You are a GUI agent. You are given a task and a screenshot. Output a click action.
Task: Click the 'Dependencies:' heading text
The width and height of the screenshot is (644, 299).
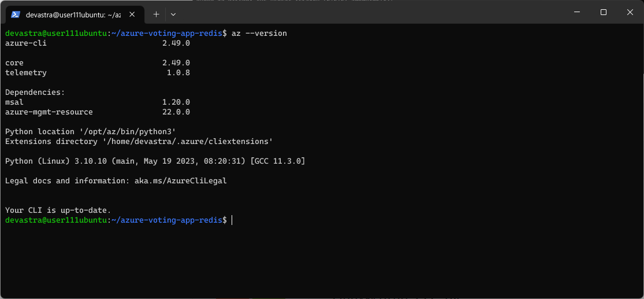click(x=35, y=93)
